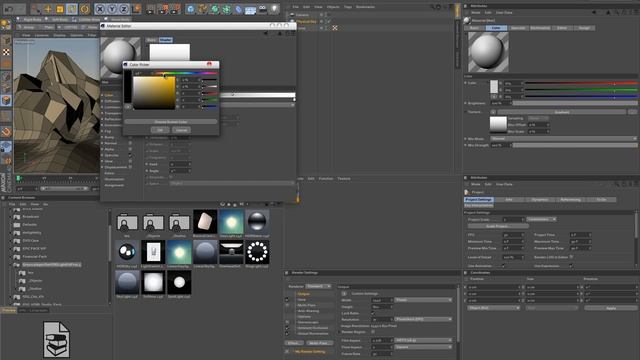The image size is (640, 360).
Task: Toggle the Glow channel checkbox
Action: point(130,161)
